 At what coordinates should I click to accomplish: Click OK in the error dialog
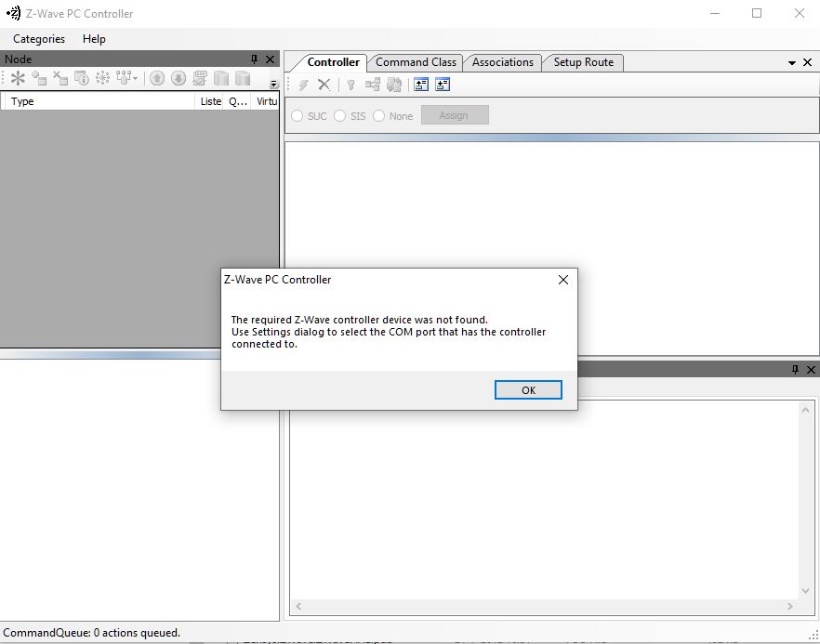pos(528,390)
